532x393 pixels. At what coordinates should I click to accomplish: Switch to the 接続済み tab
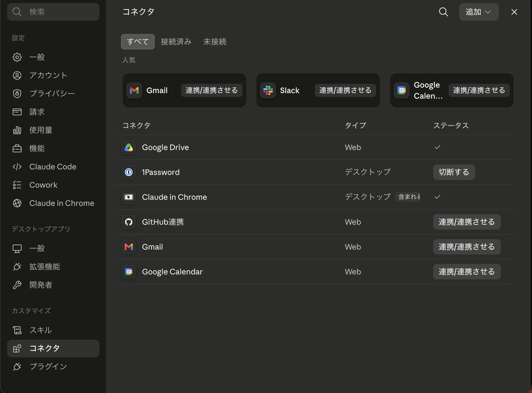point(176,41)
